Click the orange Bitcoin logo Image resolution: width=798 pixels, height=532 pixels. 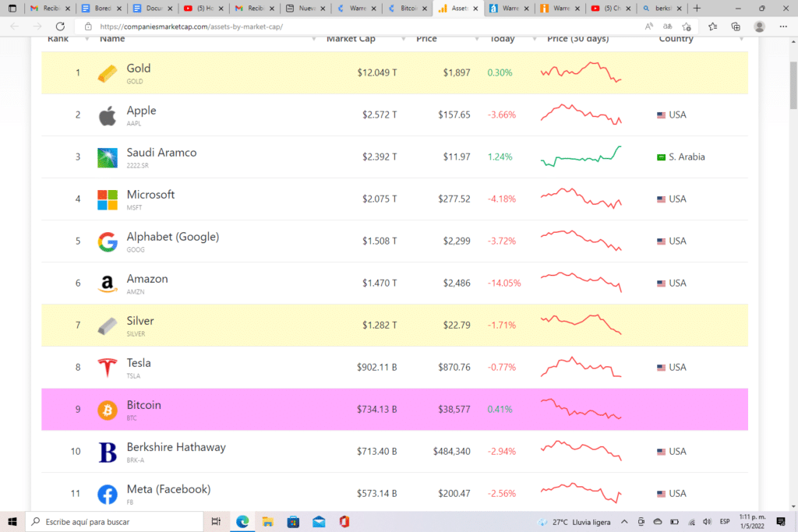pyautogui.click(x=108, y=410)
